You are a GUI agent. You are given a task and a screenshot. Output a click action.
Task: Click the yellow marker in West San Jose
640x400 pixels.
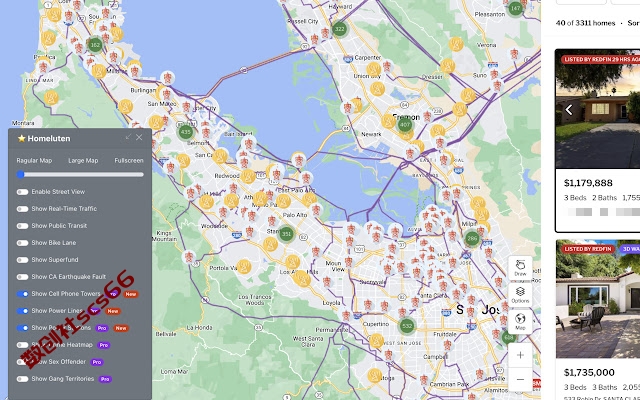[x=376, y=340]
